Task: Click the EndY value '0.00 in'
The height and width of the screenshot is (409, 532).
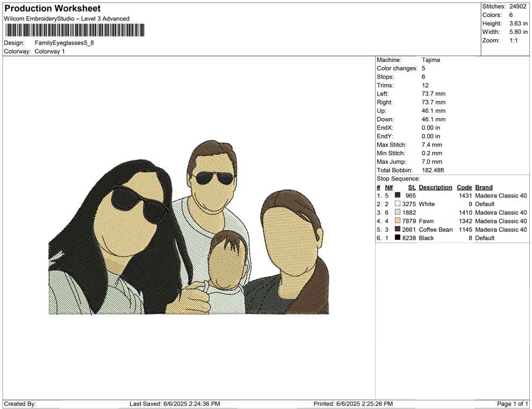Action: pos(431,136)
